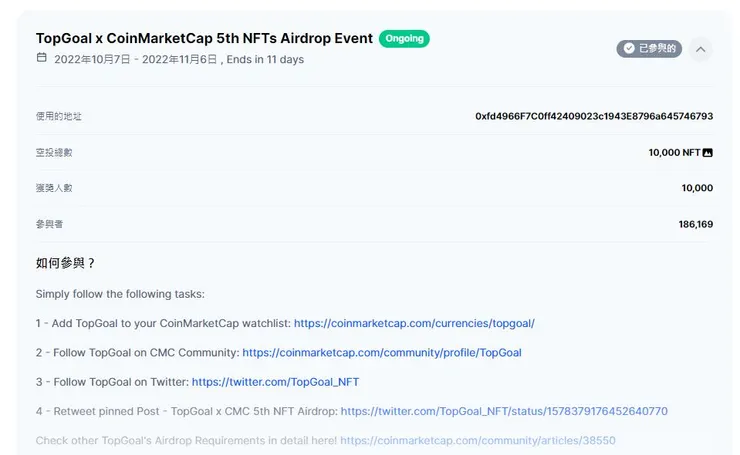Image resolution: width=740 pixels, height=455 pixels.
Task: Open the coinmarketcap.com/currencies/topgoal link
Action: coord(414,323)
